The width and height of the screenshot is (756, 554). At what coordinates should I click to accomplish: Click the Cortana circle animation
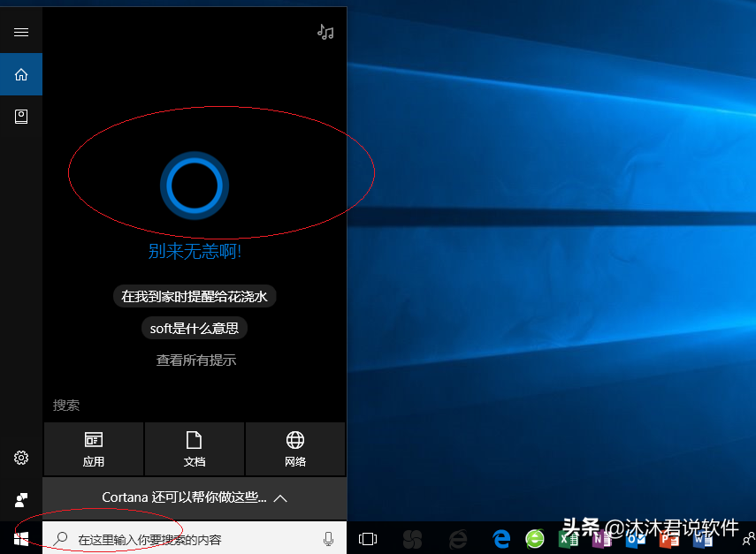(195, 185)
